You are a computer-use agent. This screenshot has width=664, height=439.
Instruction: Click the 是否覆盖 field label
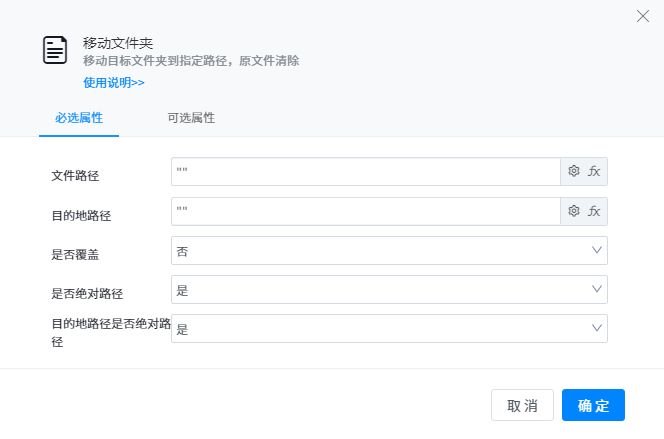(75, 255)
